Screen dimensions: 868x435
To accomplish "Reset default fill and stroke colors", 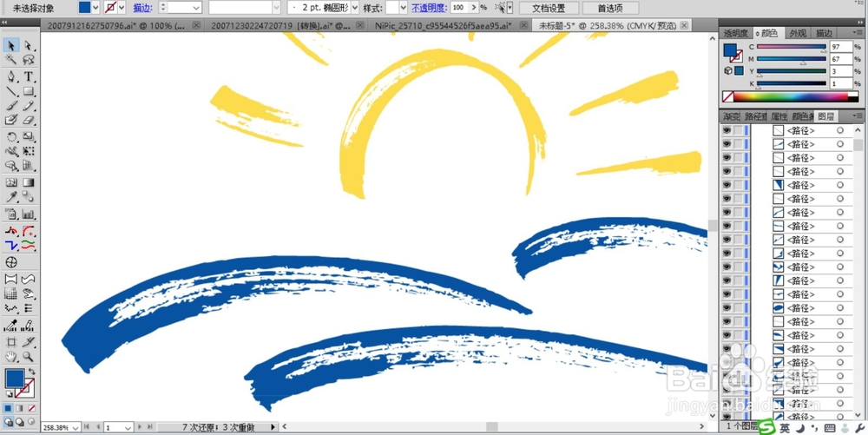I will coord(10,394).
